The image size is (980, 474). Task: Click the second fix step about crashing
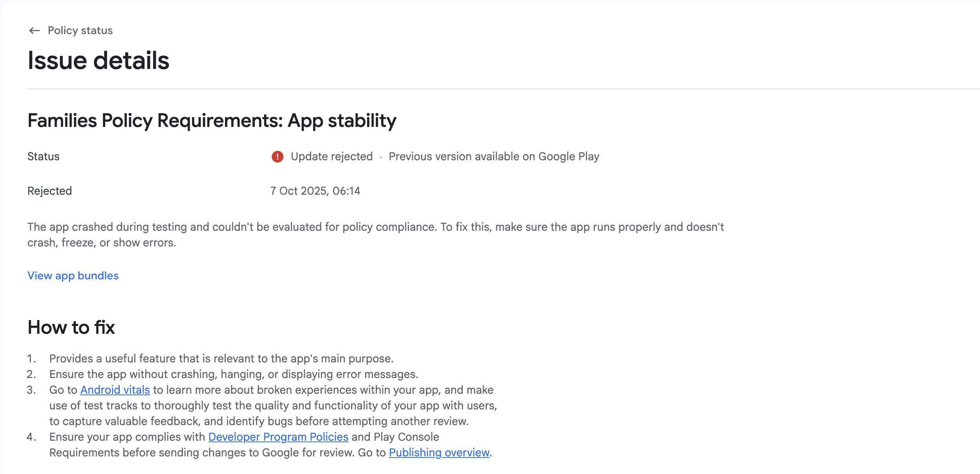tap(234, 374)
